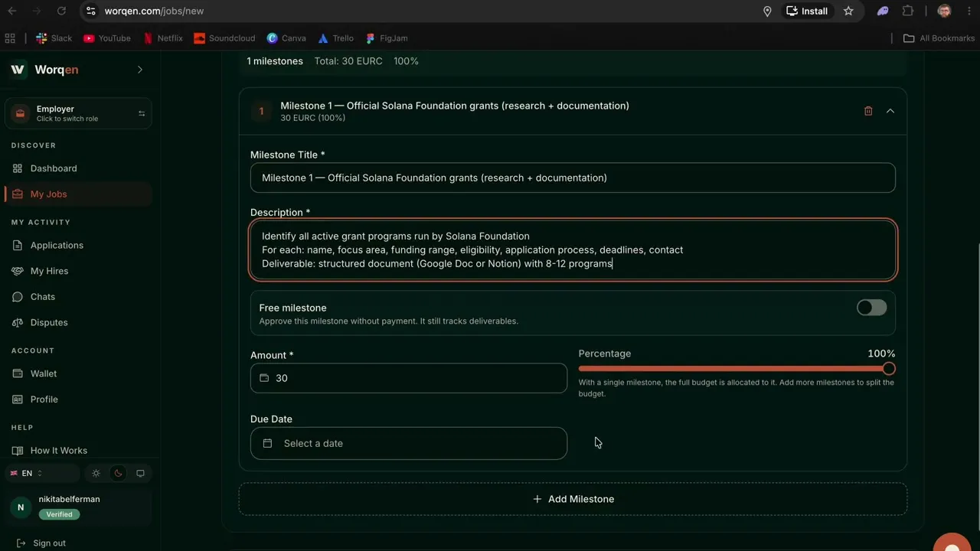Collapse the Worqen sidebar arrow
Screen dimensions: 980x551
point(140,70)
